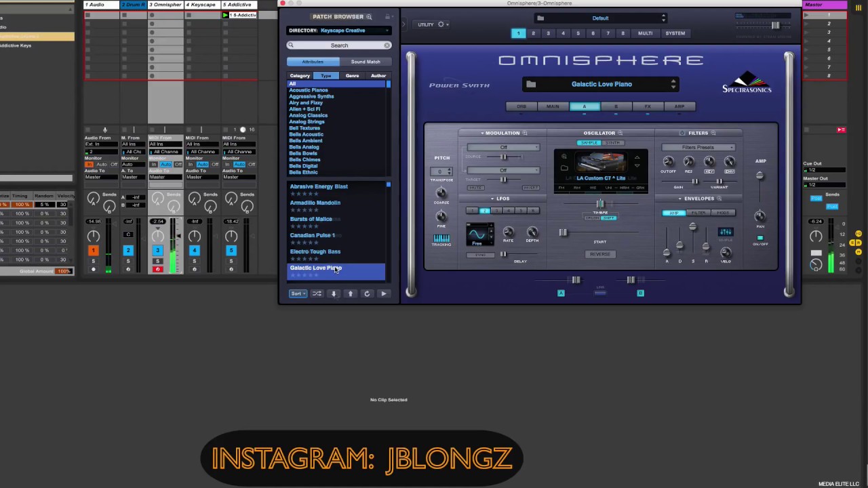Click the Spectrasonics logo
868x488 pixels.
[x=747, y=82]
